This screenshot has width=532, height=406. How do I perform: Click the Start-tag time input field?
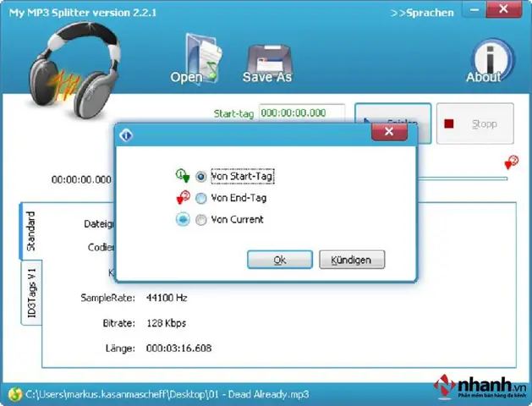click(x=302, y=113)
